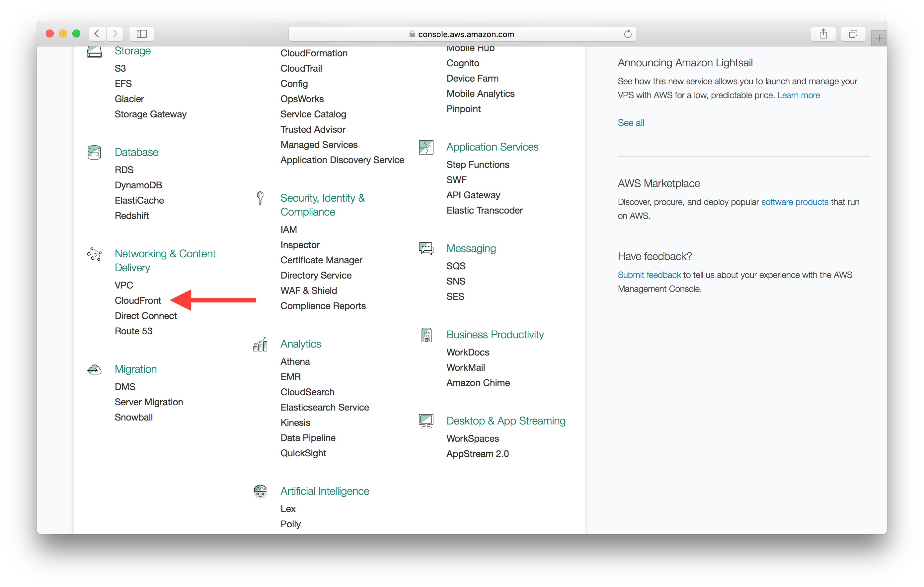Go back with Safari's back arrow
924x587 pixels.
pos(97,34)
